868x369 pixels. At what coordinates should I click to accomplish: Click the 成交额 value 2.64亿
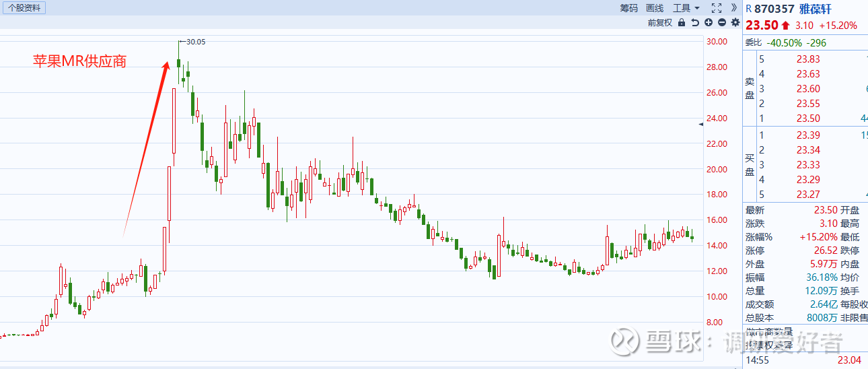824,304
